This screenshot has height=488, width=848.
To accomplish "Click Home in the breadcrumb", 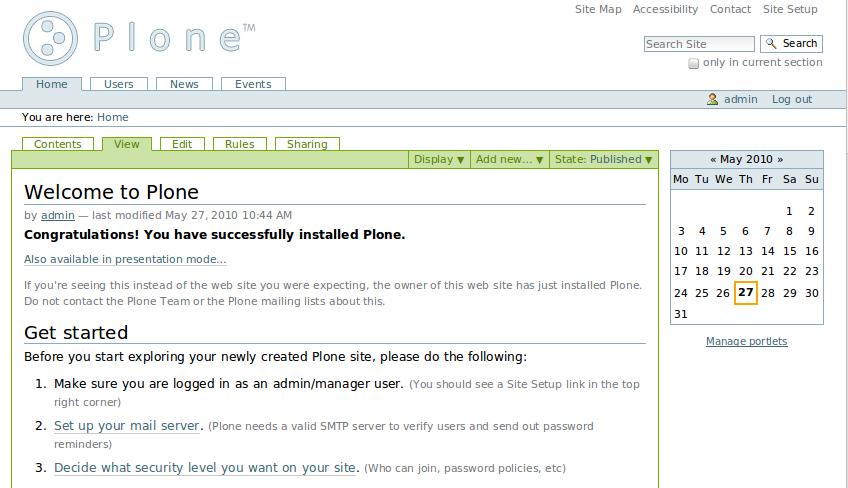I will click(112, 117).
